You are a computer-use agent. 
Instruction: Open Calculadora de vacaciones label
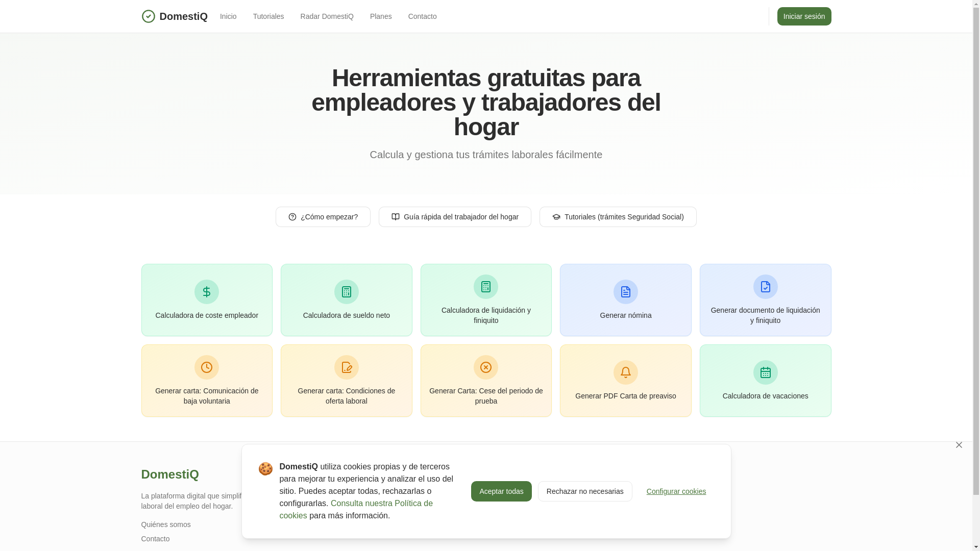tap(766, 396)
